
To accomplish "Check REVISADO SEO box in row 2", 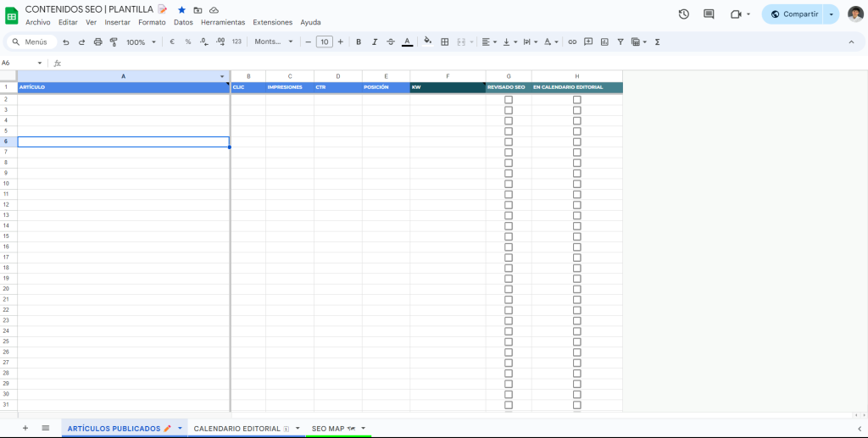I will (509, 100).
